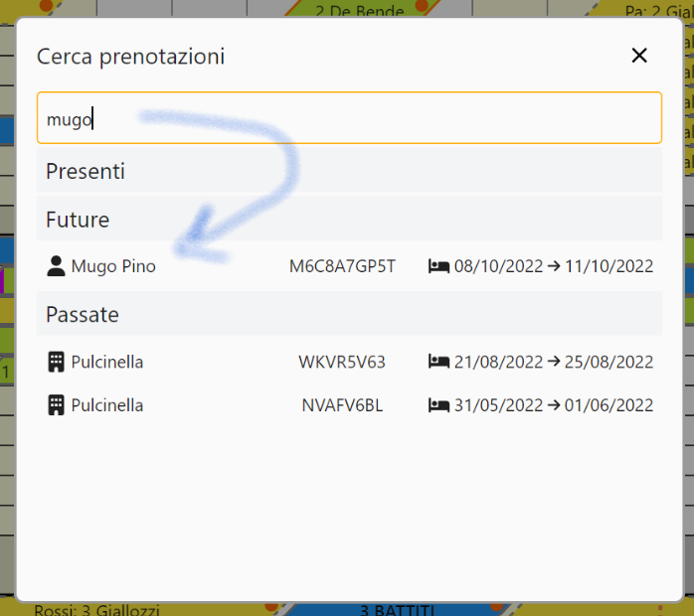Select booking code WKVR5V63

(342, 362)
